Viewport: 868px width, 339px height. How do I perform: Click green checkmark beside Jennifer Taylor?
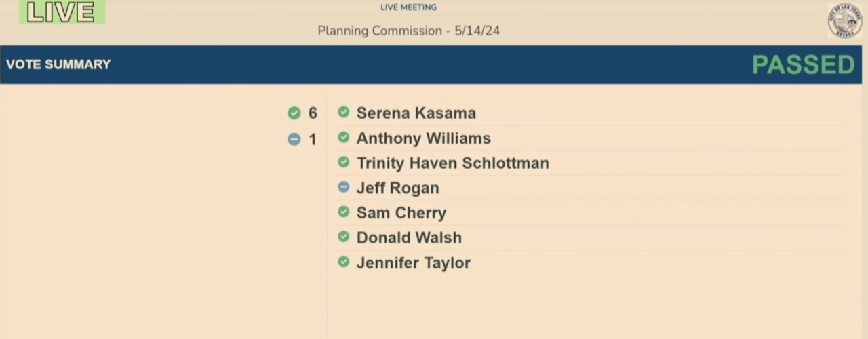pos(344,262)
